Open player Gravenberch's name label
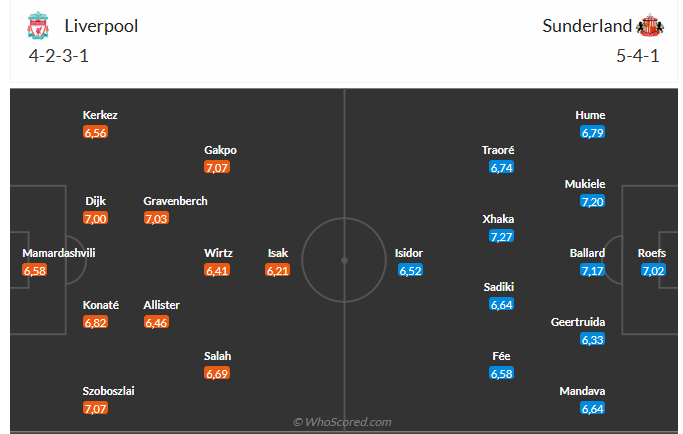The width and height of the screenshot is (683, 434). click(175, 201)
